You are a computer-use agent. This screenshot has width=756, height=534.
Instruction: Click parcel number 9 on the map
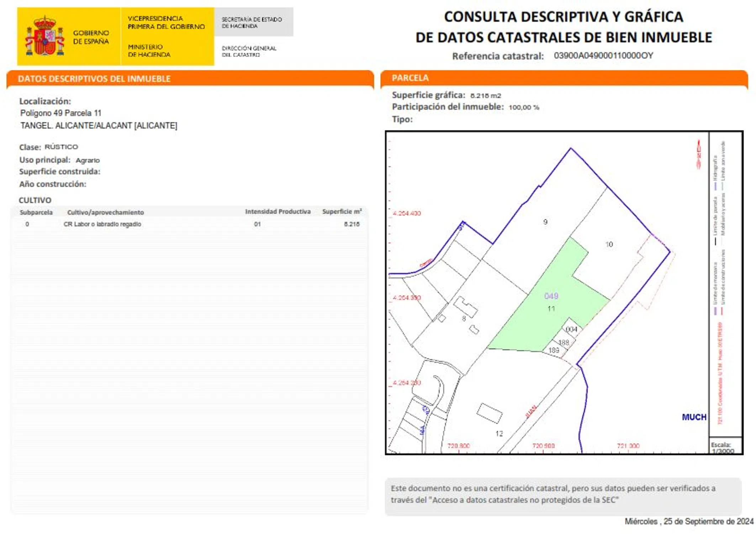[545, 222]
